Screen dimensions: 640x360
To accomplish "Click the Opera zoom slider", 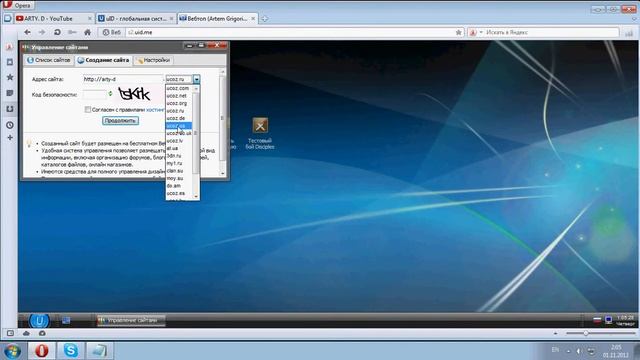I will click(x=600, y=333).
